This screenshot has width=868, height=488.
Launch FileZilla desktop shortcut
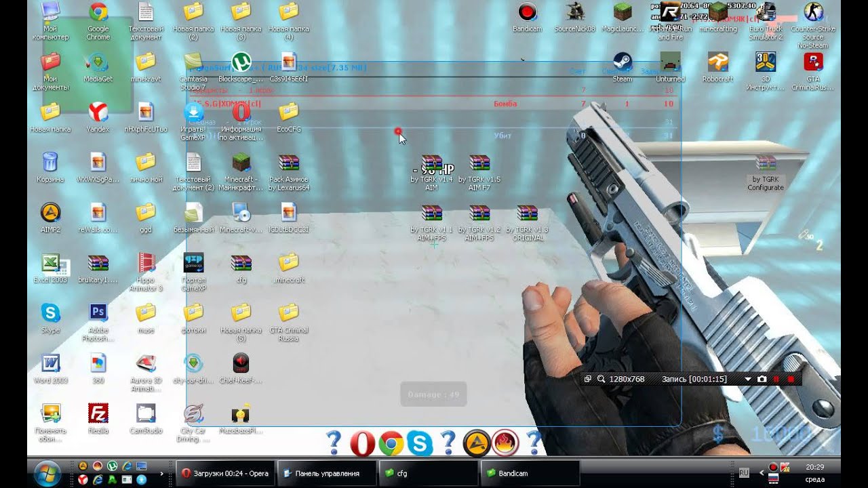tap(98, 413)
